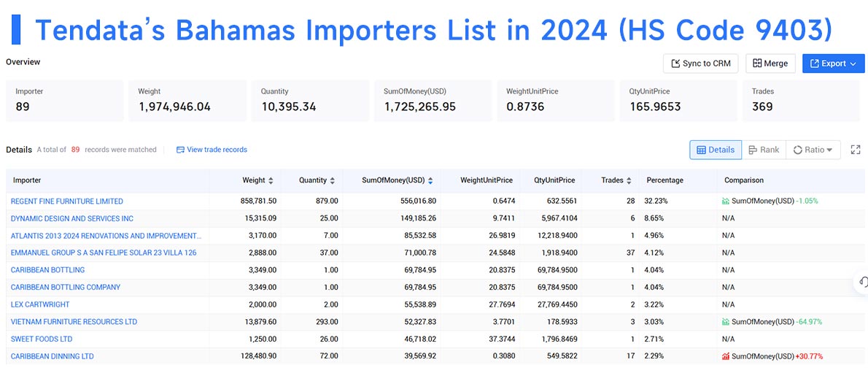The image size is (868, 376).
Task: Click total SumOfMoney value 1,725,265.95
Action: (x=420, y=107)
